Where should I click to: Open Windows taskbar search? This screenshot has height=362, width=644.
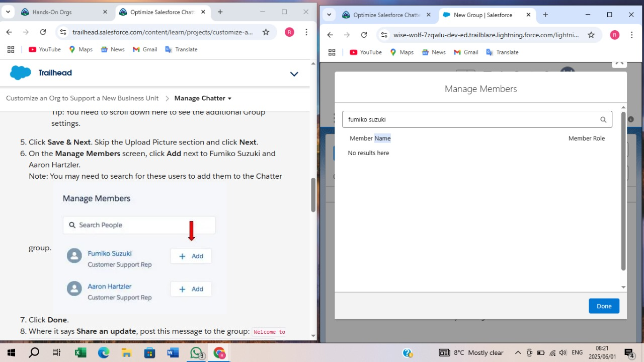pos(34,352)
